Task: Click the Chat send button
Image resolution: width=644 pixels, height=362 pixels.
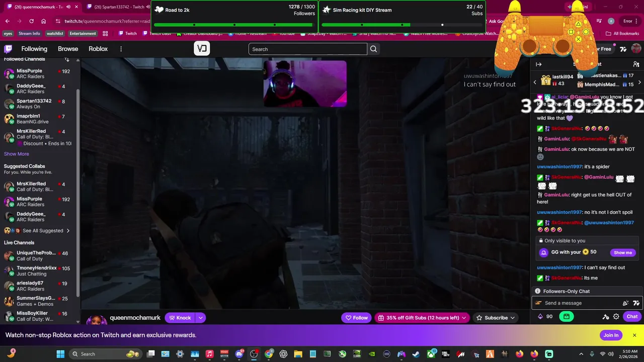Action: point(632,316)
